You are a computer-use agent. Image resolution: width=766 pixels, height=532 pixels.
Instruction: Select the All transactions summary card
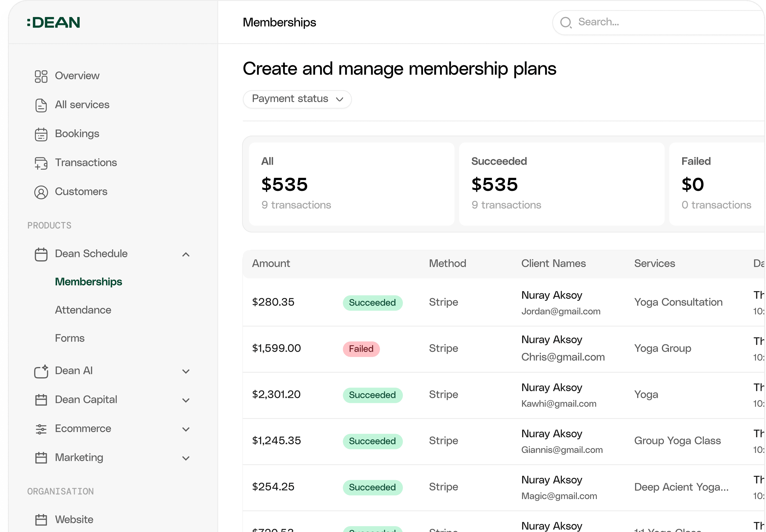[x=351, y=184]
